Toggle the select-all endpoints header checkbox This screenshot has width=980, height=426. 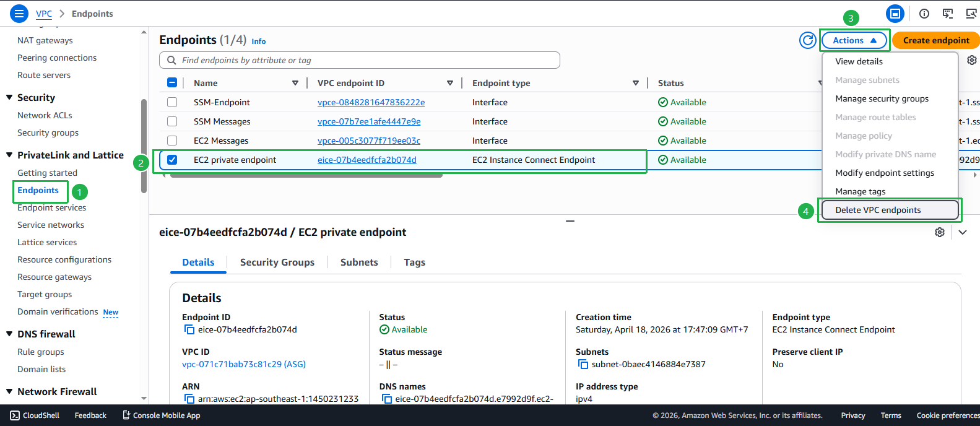pyautogui.click(x=172, y=83)
